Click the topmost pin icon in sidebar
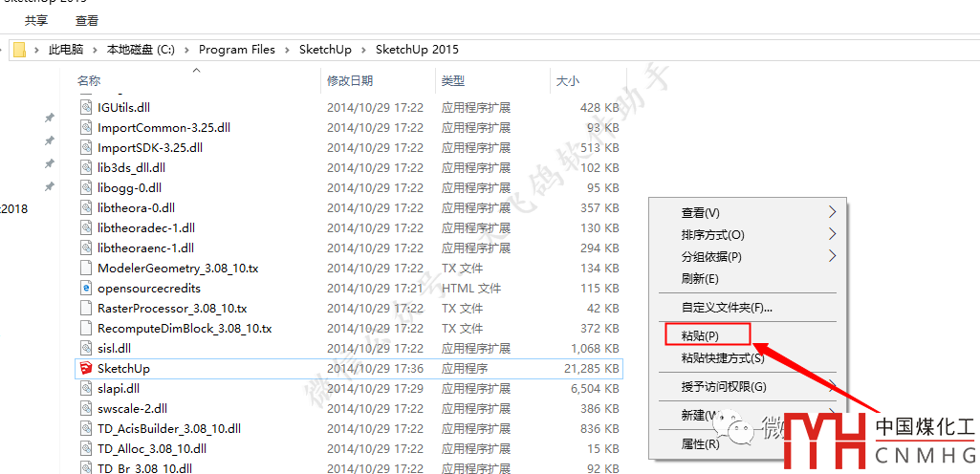The image size is (980, 474). tap(50, 118)
